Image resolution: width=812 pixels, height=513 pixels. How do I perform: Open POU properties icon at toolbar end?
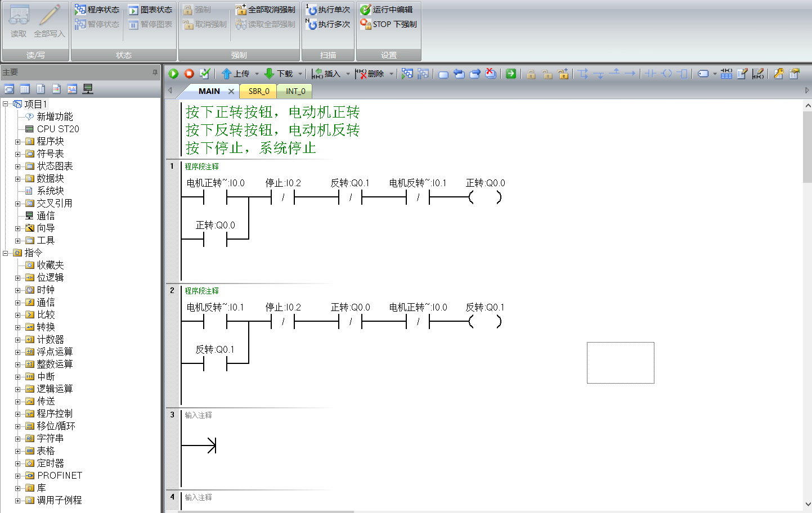(795, 74)
